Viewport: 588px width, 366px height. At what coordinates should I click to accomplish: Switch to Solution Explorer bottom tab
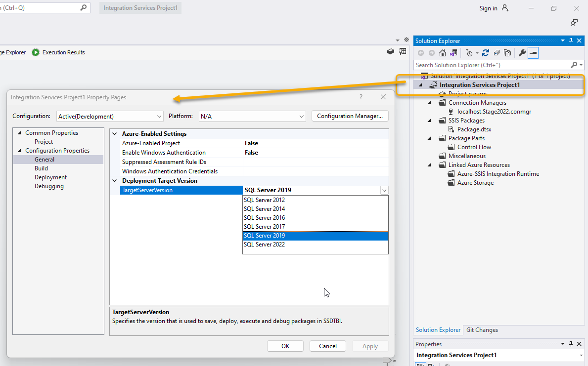(438, 330)
